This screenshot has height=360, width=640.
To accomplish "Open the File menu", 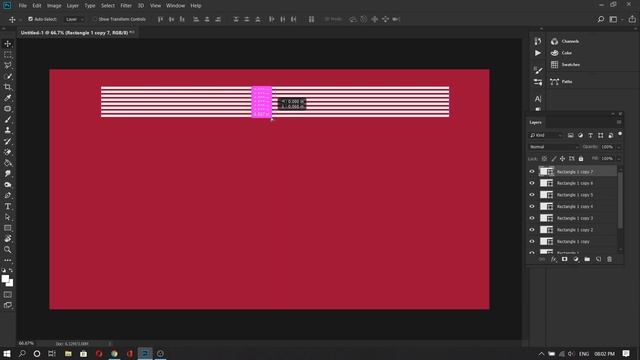I will [22, 6].
